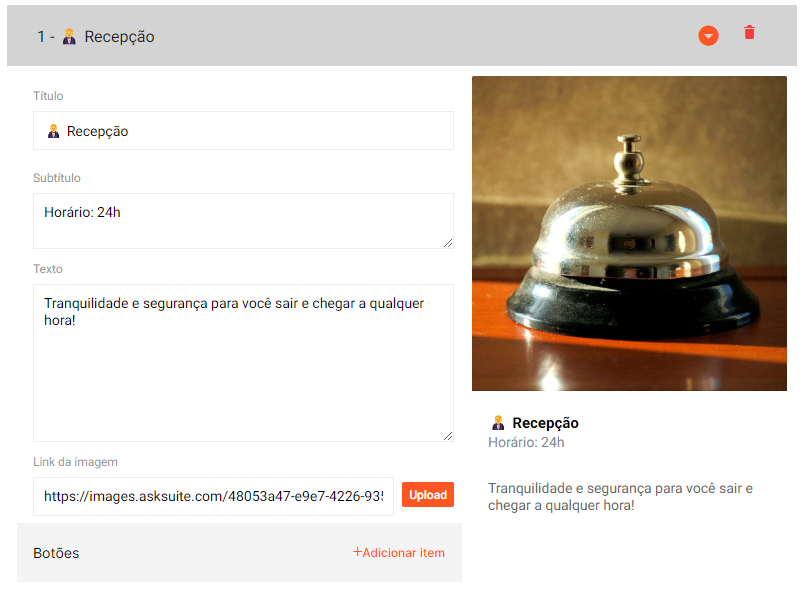This screenshot has height=589, width=803.
Task: Click the preview subtitle Horário: 24h
Action: 526,443
